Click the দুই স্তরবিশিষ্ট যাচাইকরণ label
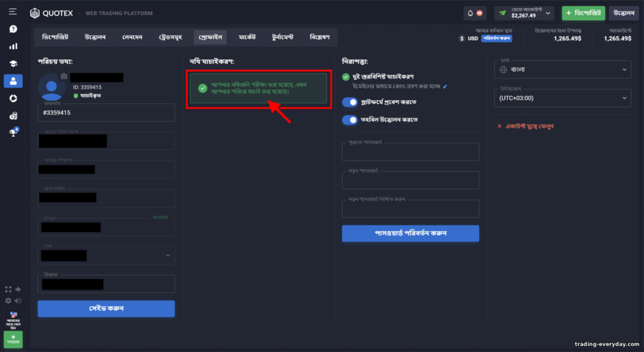This screenshot has width=644, height=352. point(383,76)
